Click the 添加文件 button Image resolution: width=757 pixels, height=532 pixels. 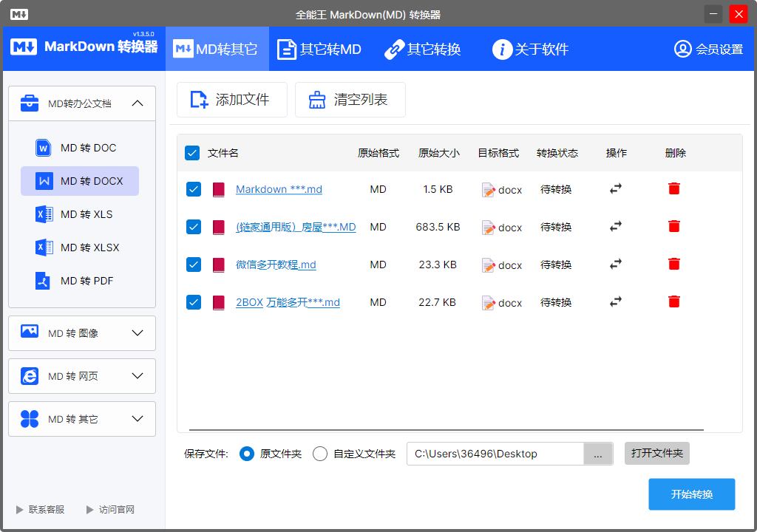(232, 100)
